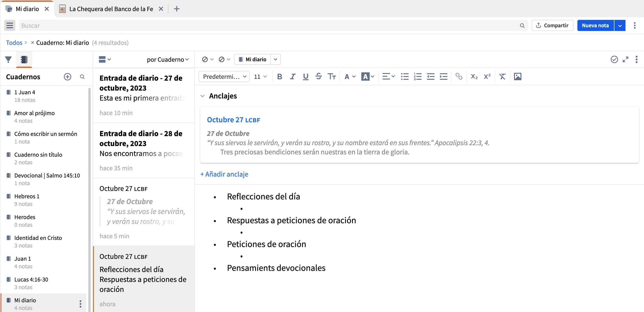Open the first no-style circle dropdown
This screenshot has width=644, height=312.
(x=207, y=59)
